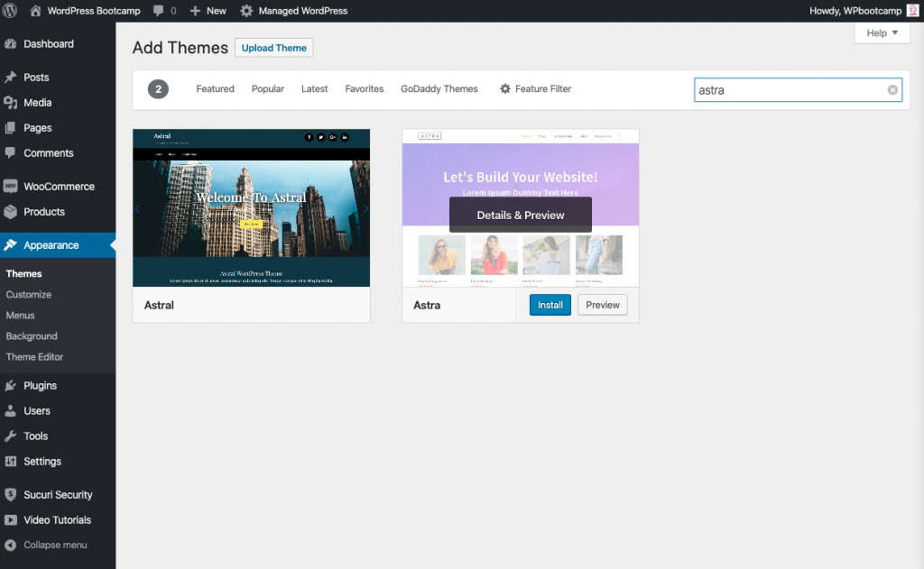Click the user avatar in the admin bar
Viewport: 924px width, 569px height.
pos(912,11)
